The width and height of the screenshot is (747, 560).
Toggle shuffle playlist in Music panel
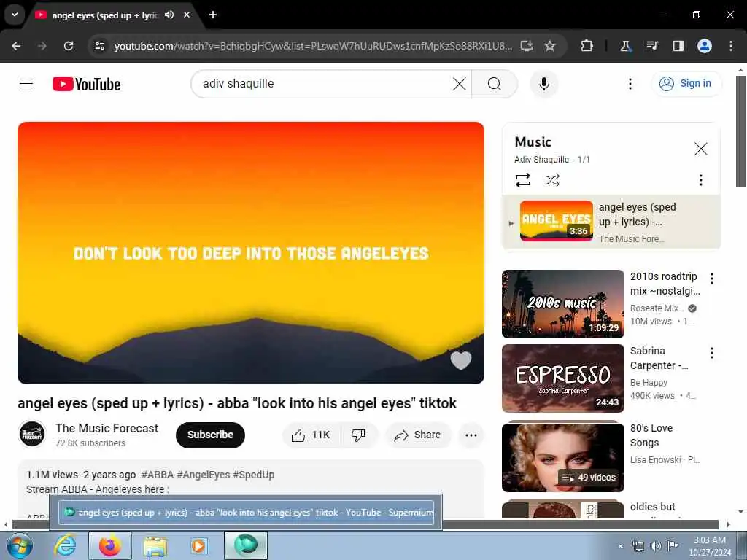coord(551,180)
